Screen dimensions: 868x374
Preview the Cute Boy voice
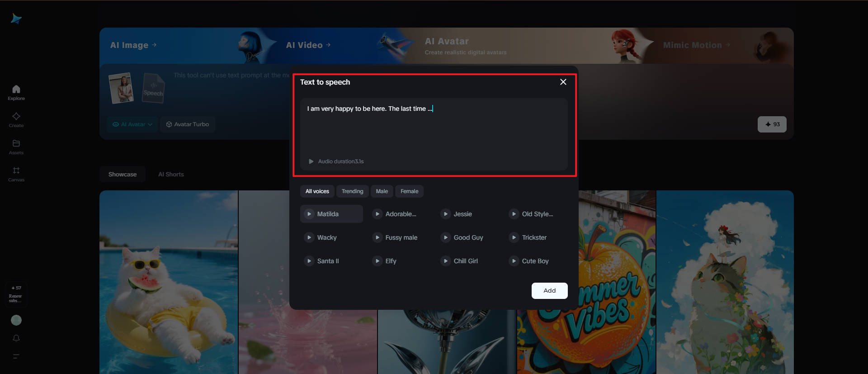[514, 261]
